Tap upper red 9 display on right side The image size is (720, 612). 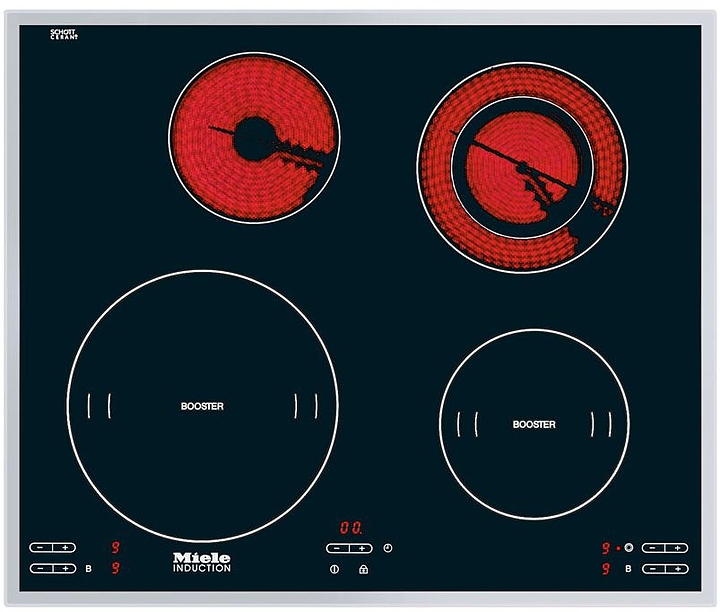point(606,548)
